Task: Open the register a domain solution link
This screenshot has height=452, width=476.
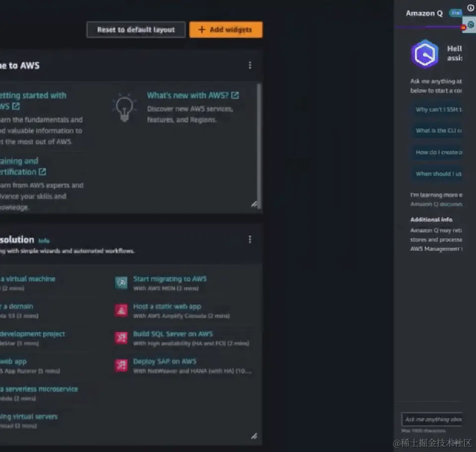Action: pyautogui.click(x=16, y=306)
